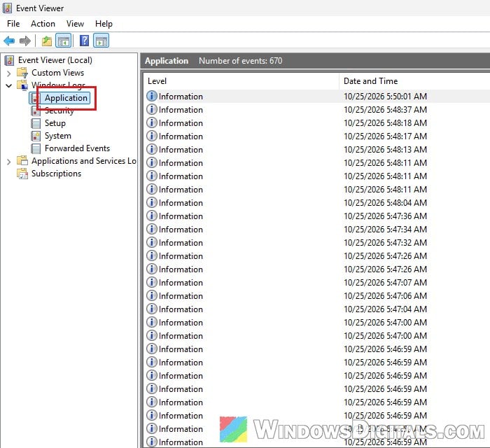
Task: Click the 10/25/2026 5:48:13 AM timestamp
Action: (x=385, y=150)
